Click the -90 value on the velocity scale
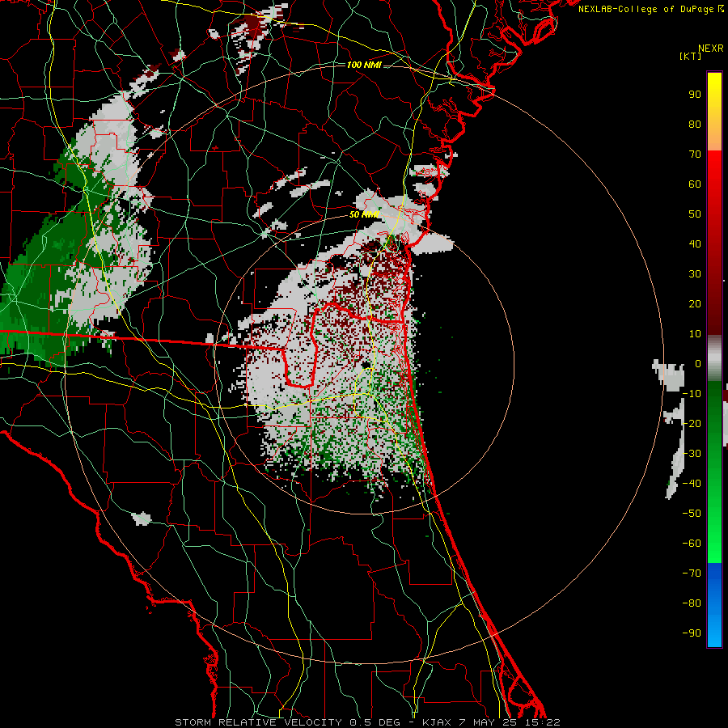This screenshot has width=728, height=728. pyautogui.click(x=692, y=633)
